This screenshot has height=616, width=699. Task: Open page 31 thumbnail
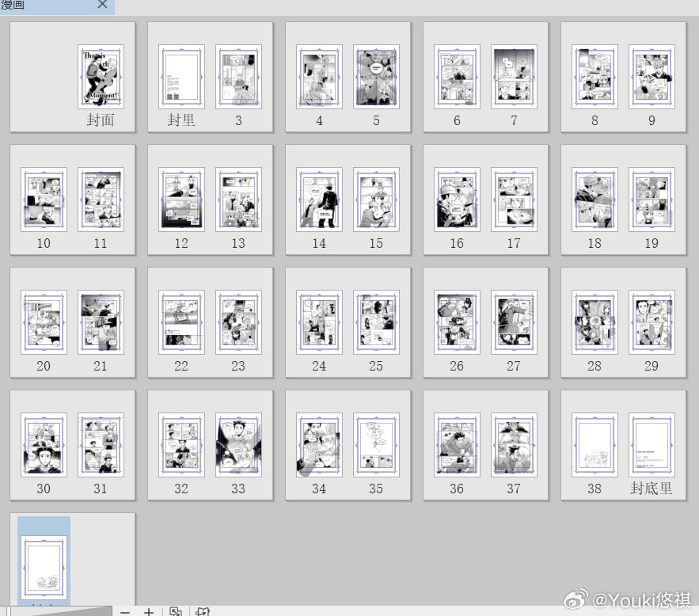coord(101,445)
